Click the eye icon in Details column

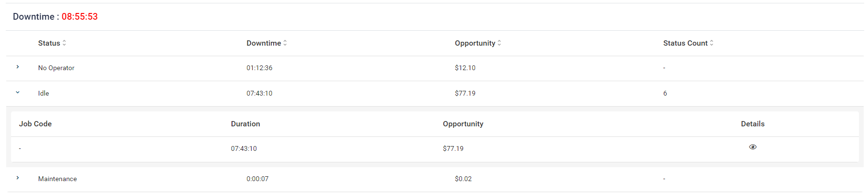coord(752,147)
